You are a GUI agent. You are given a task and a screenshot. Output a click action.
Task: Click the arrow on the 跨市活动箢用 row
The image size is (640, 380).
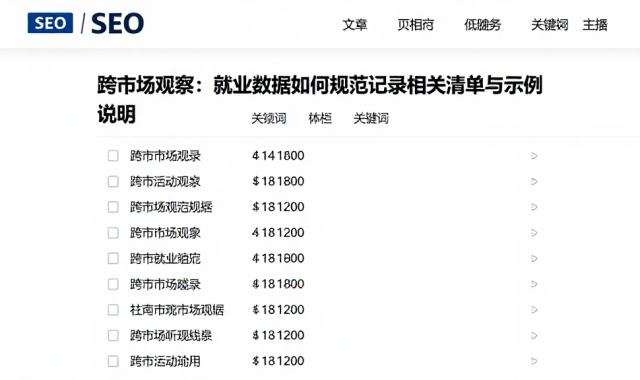click(534, 361)
